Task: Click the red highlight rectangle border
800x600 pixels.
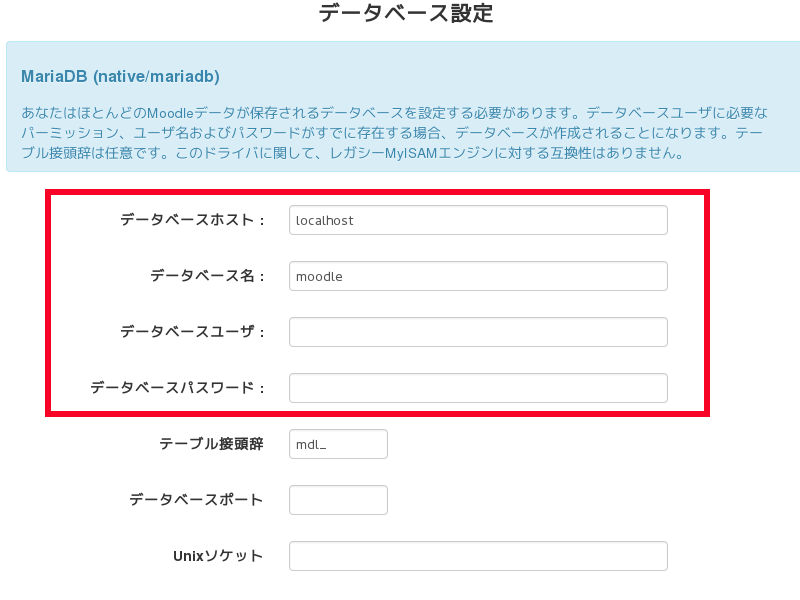Action: [378, 192]
